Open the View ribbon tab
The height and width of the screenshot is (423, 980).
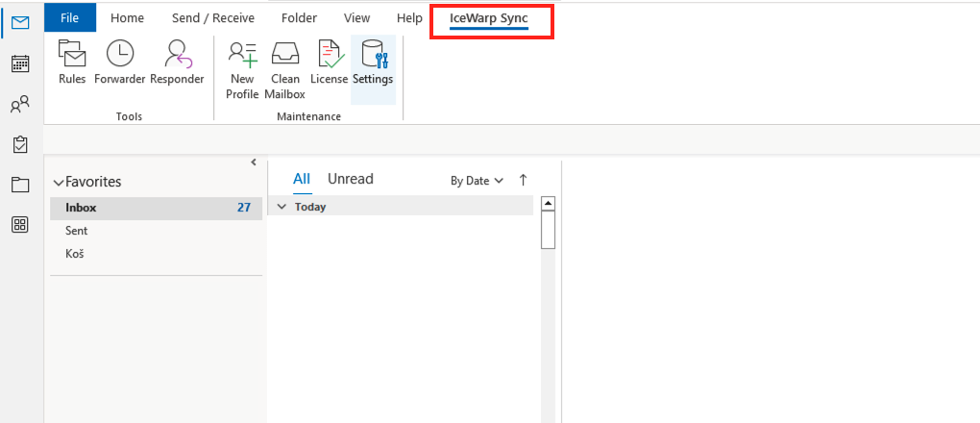tap(356, 18)
